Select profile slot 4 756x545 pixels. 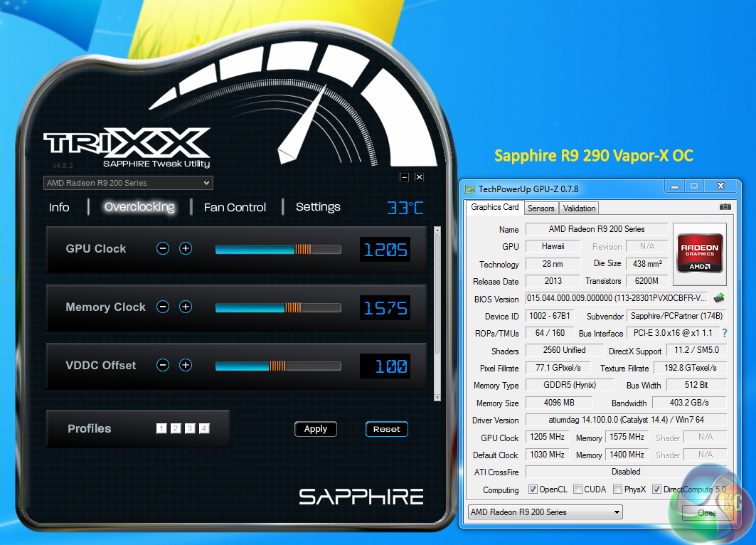[204, 428]
